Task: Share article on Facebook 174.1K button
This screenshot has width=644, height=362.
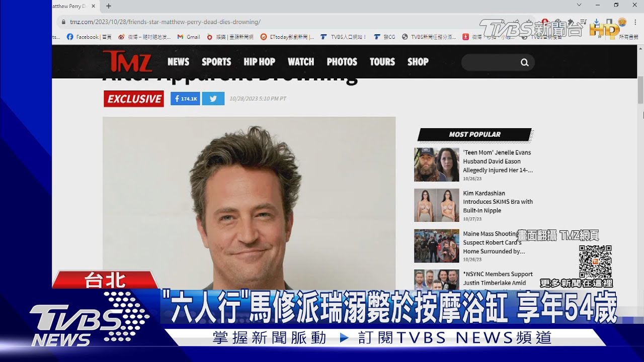Action: [185, 99]
